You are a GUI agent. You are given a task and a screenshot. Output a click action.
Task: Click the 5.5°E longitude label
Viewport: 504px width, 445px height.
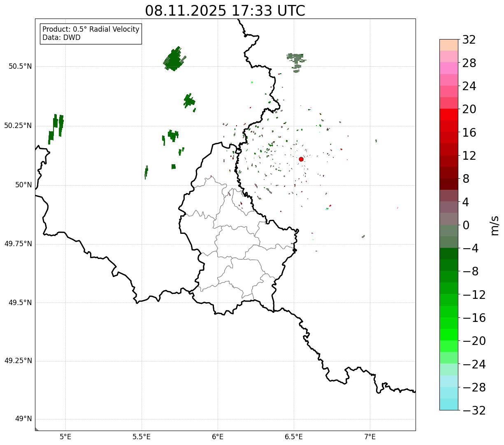click(142, 437)
